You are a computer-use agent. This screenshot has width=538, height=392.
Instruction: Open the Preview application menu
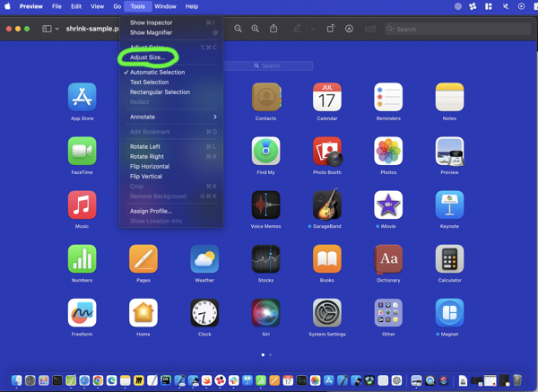(x=30, y=6)
